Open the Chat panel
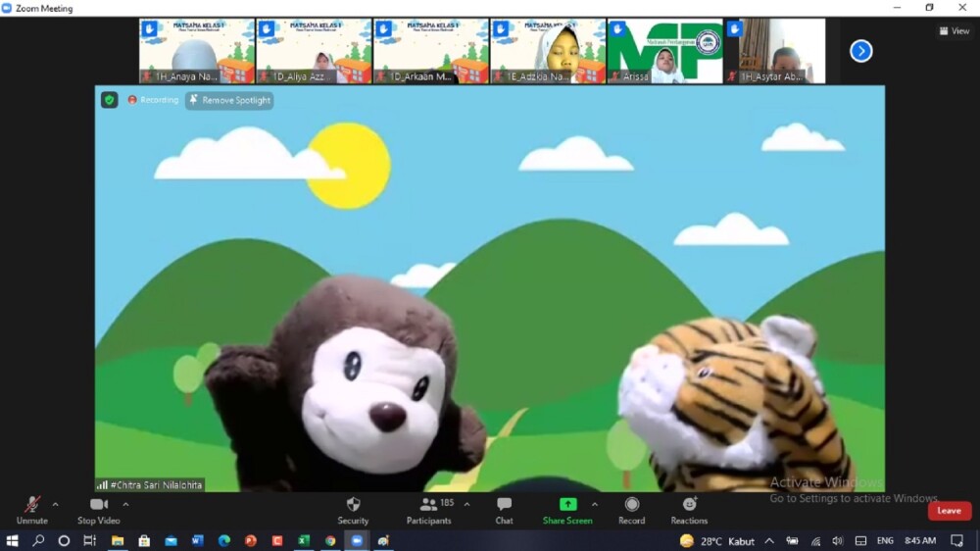The width and height of the screenshot is (980, 551). (x=505, y=511)
